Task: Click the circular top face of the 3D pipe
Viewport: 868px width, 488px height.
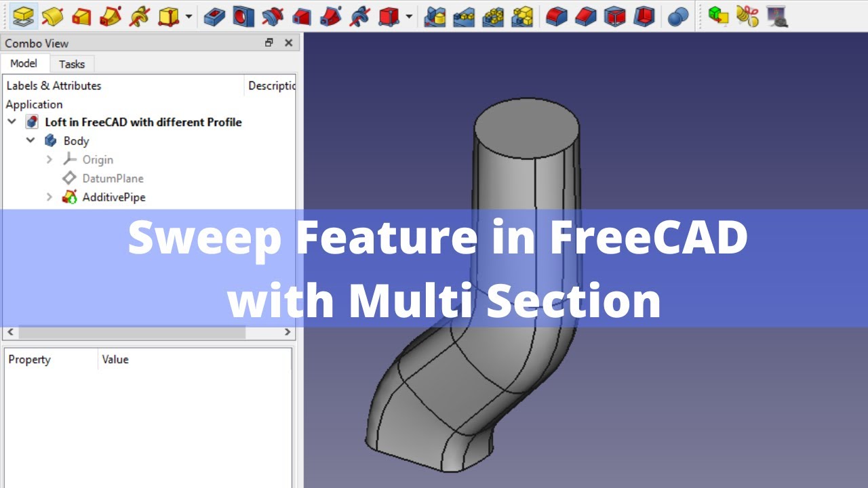Action: tap(527, 127)
